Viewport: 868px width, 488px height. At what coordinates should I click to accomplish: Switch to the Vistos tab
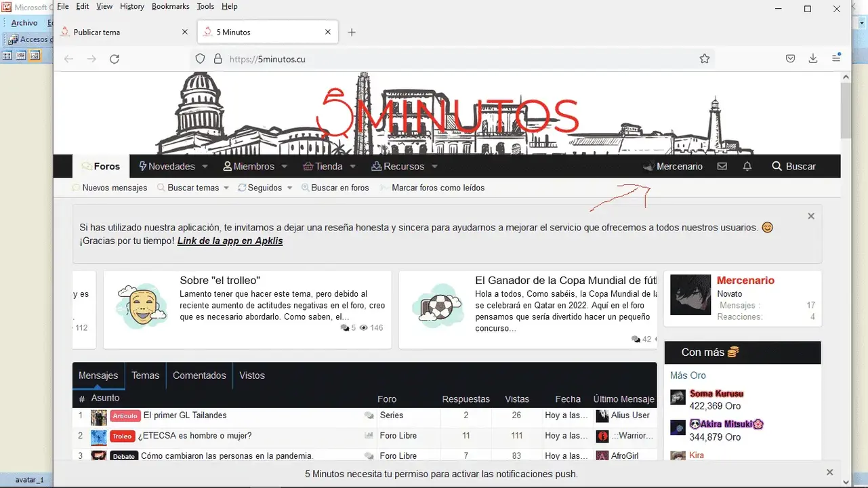point(252,375)
